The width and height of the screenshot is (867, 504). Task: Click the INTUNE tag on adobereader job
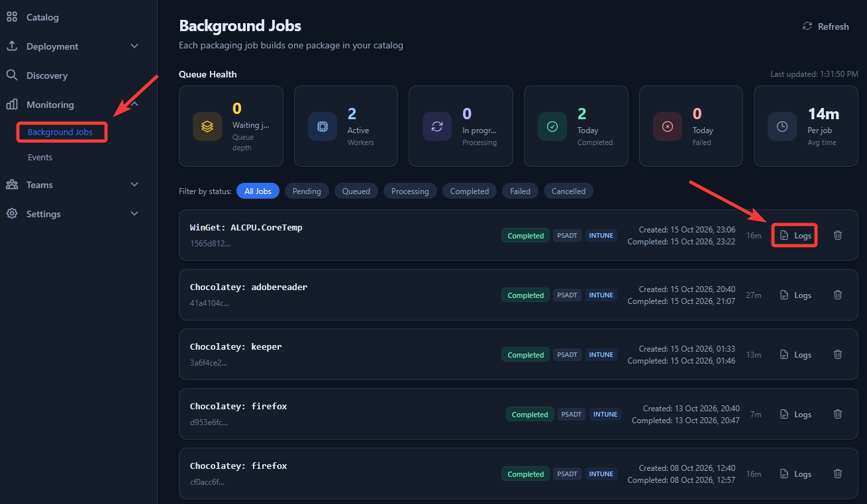click(x=601, y=295)
